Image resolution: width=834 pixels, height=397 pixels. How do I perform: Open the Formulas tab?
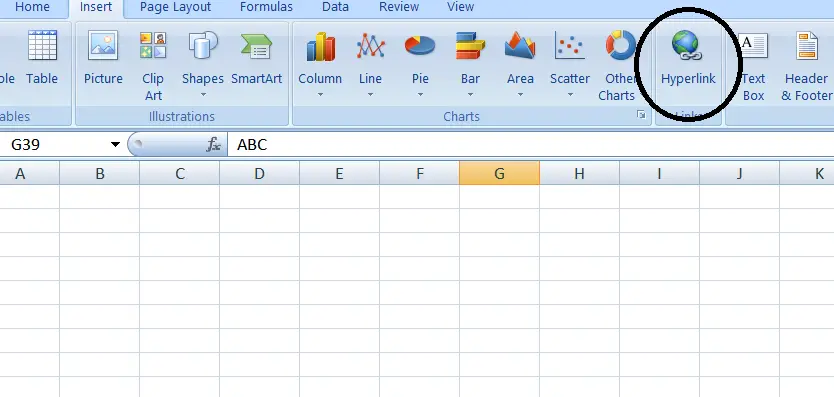pos(266,7)
